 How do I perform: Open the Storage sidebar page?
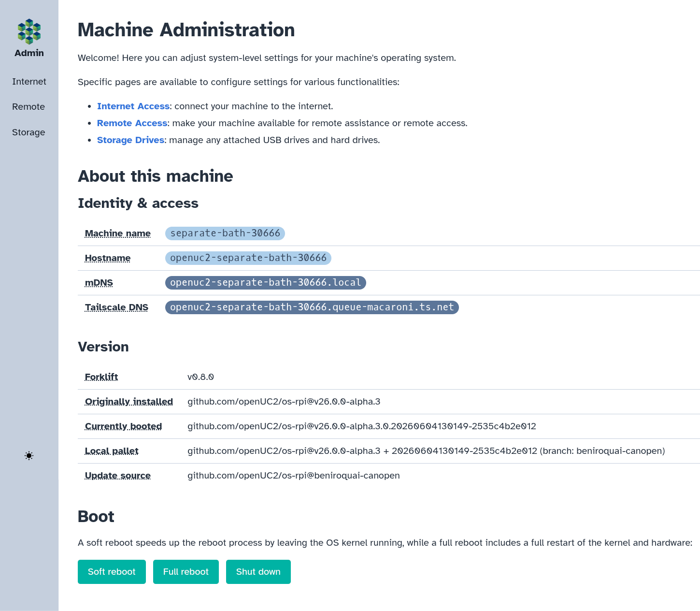click(x=29, y=132)
